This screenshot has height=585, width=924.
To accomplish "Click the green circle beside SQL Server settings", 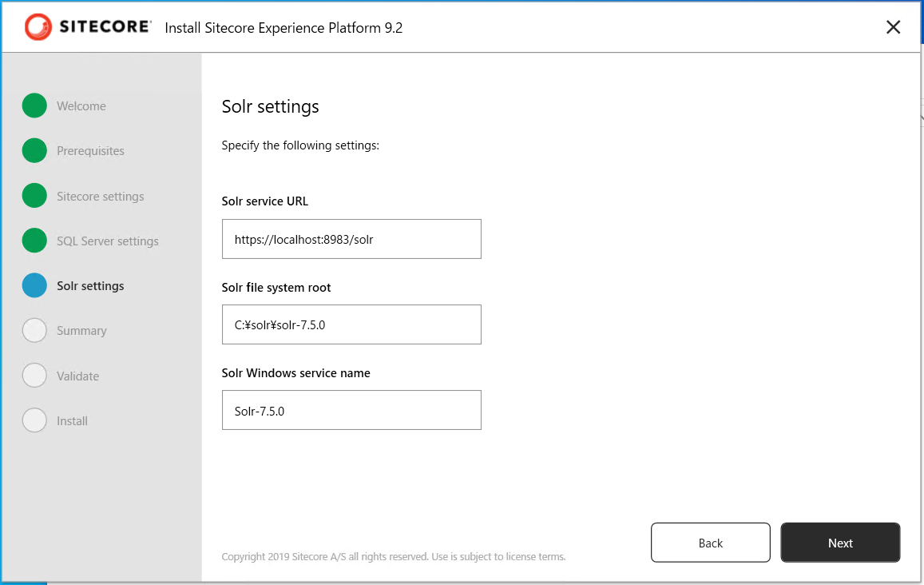I will tap(35, 241).
